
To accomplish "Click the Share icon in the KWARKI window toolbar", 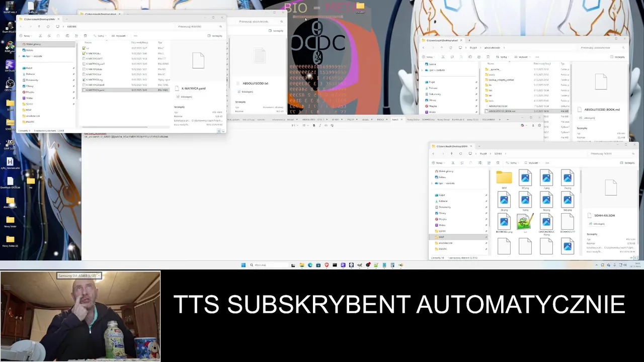I will click(76, 36).
